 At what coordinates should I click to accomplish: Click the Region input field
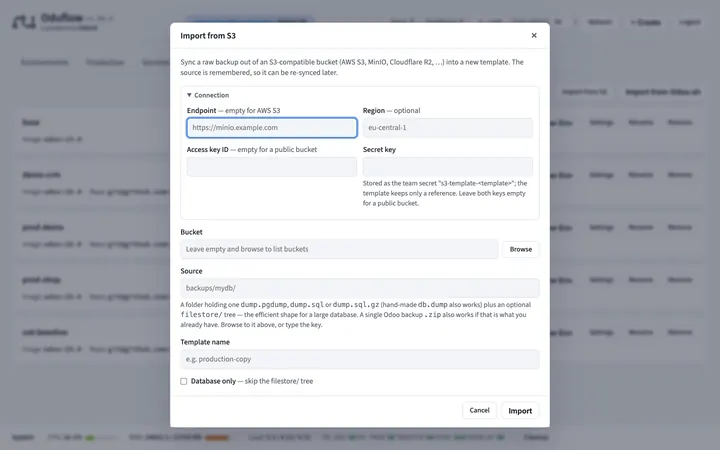[448, 128]
